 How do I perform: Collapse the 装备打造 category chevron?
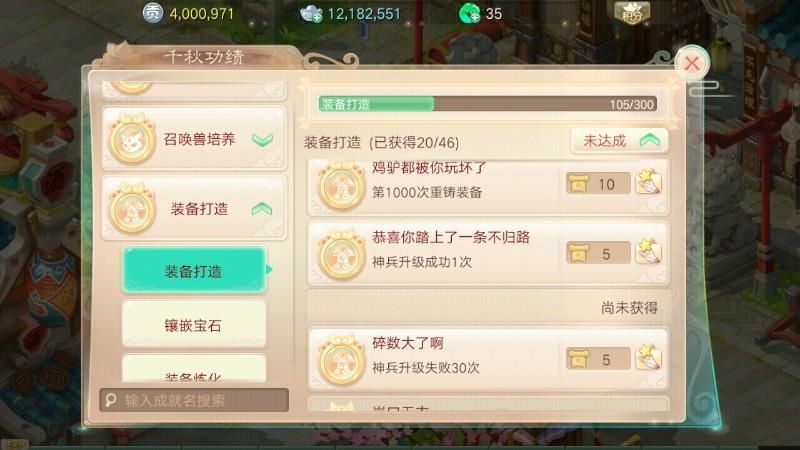262,209
